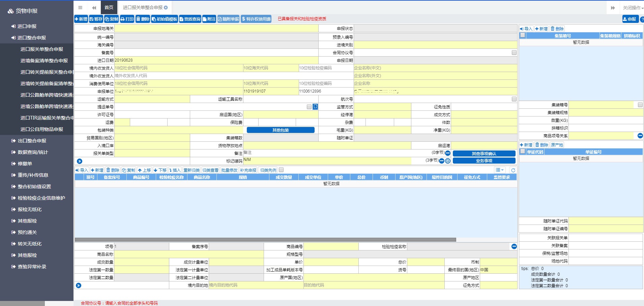Click 下移 move down in goods toolbar
The width and height of the screenshot is (644, 306).
[160, 170]
